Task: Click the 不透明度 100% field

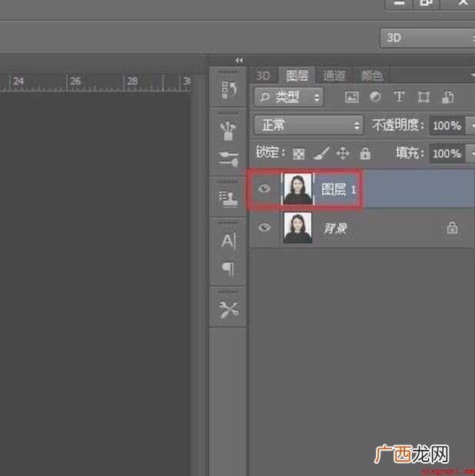Action: pyautogui.click(x=447, y=125)
